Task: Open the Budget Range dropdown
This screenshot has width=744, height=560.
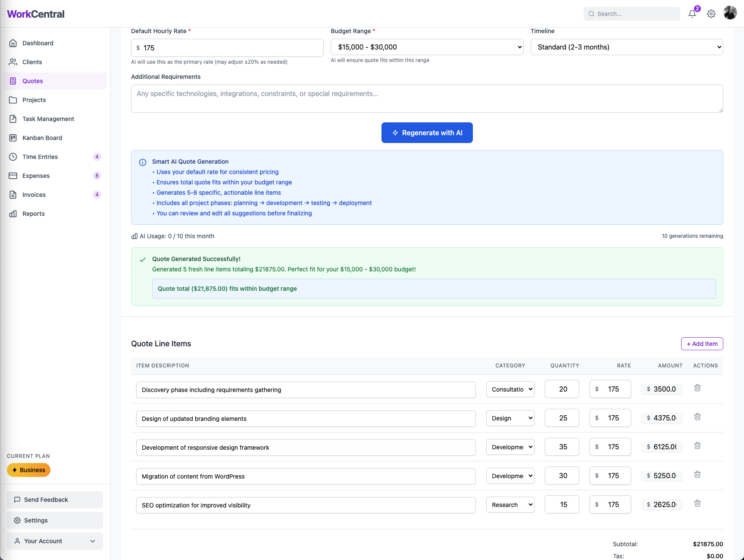Action: tap(427, 47)
